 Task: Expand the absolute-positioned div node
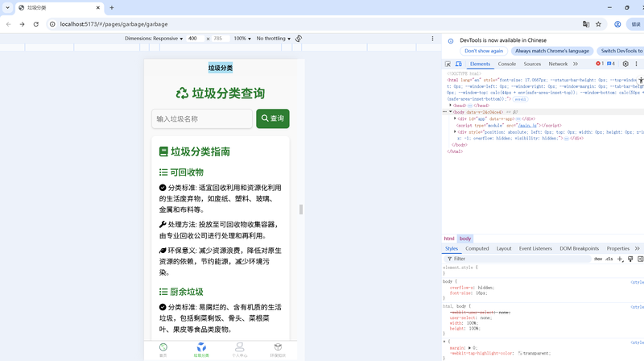tap(455, 132)
